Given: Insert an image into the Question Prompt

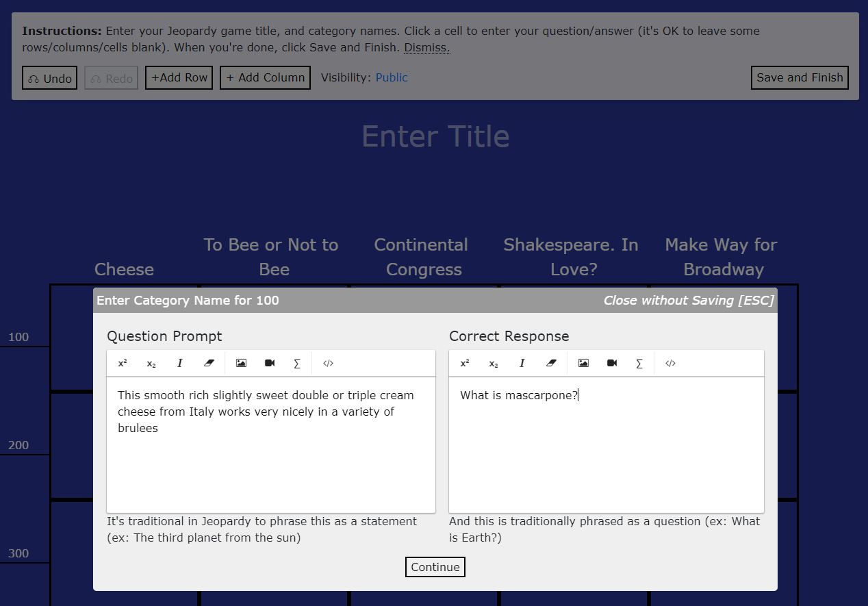Looking at the screenshot, I should tap(241, 363).
